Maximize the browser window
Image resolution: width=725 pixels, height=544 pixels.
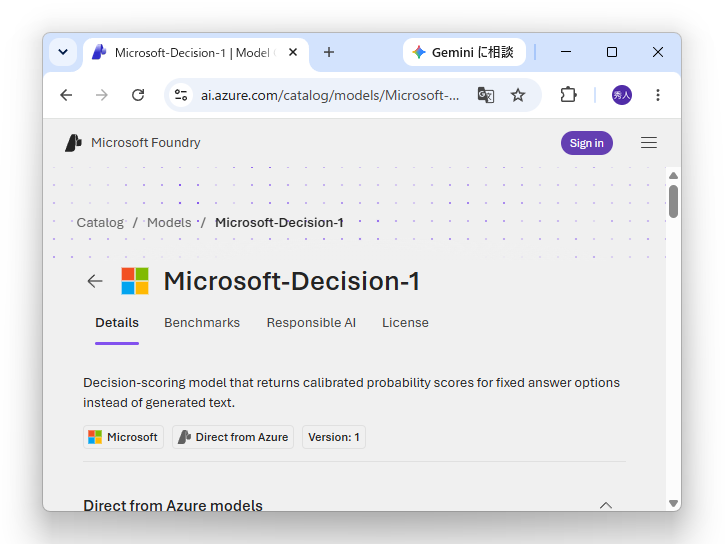612,52
